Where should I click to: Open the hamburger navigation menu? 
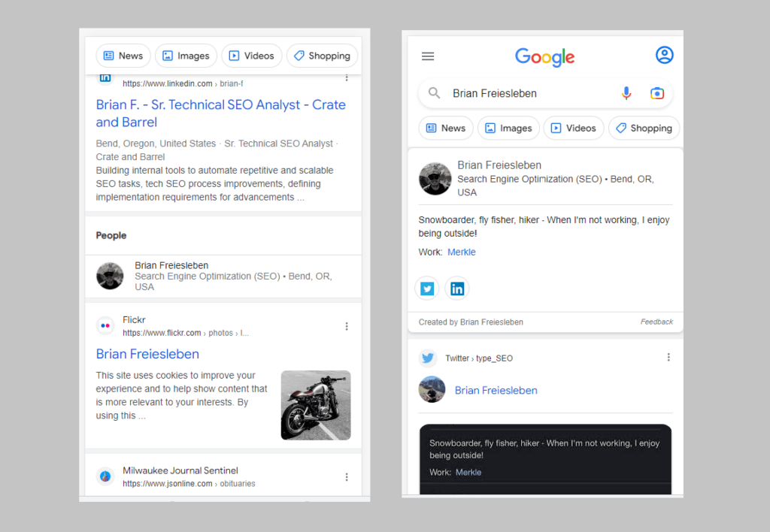point(428,56)
